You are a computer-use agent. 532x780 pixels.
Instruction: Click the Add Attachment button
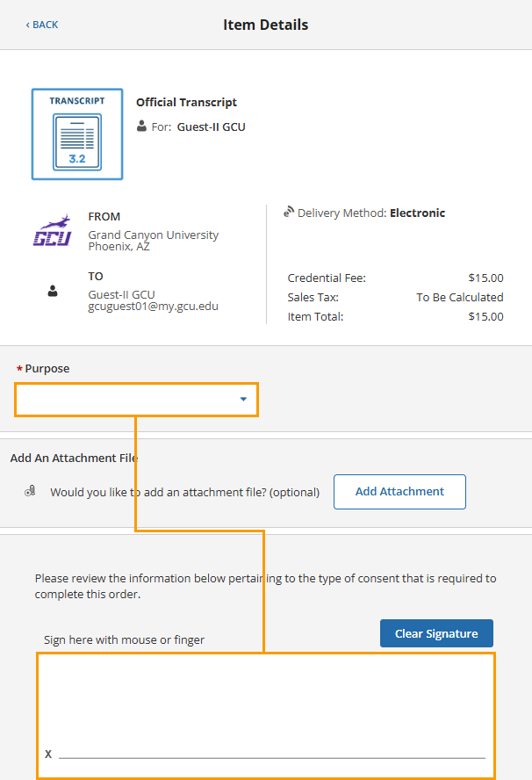tap(399, 492)
